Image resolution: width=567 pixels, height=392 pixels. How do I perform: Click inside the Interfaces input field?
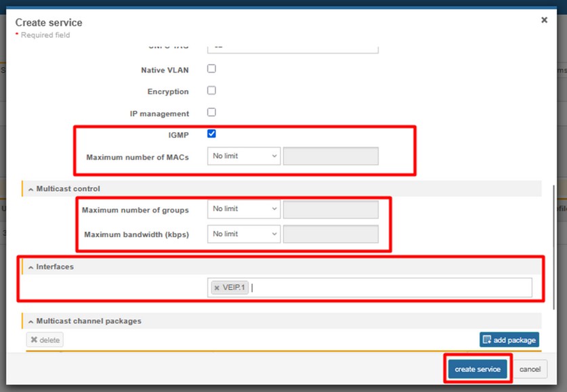click(386, 288)
